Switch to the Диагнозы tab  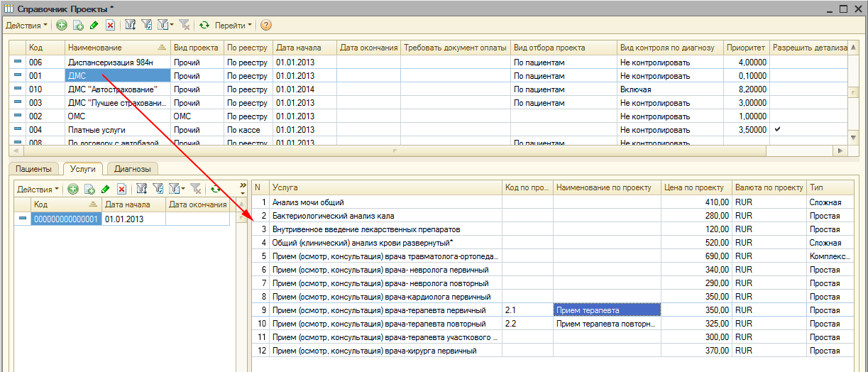point(133,169)
